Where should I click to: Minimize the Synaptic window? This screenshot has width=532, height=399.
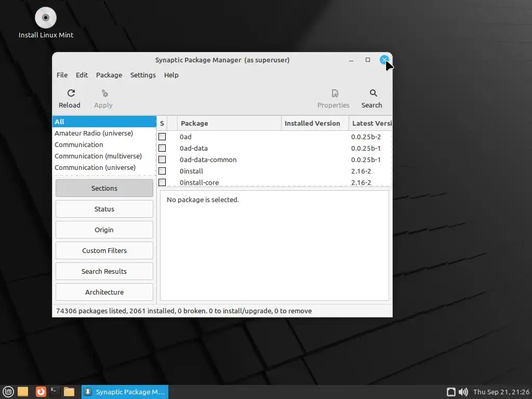(x=351, y=60)
